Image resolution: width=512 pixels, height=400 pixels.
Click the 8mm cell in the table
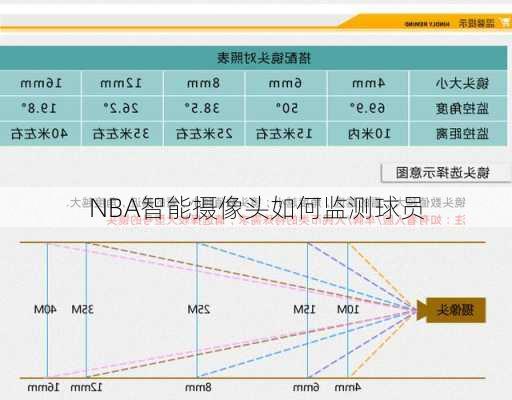(x=204, y=83)
